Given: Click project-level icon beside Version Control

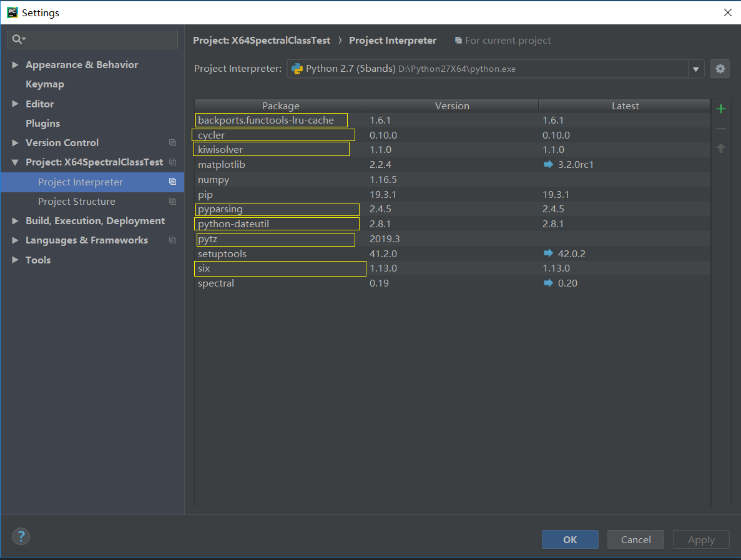Looking at the screenshot, I should click(x=172, y=143).
